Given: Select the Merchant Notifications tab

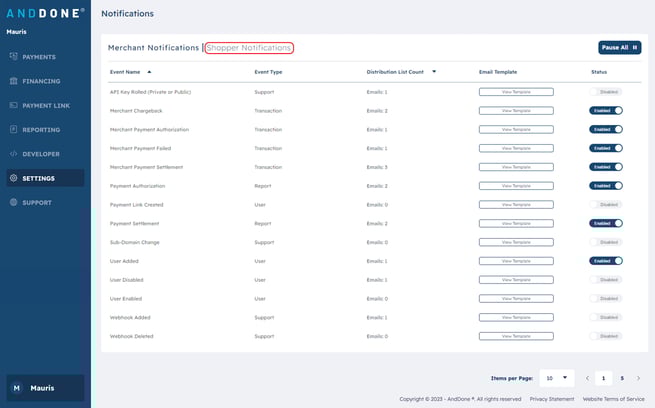Looking at the screenshot, I should coord(154,48).
